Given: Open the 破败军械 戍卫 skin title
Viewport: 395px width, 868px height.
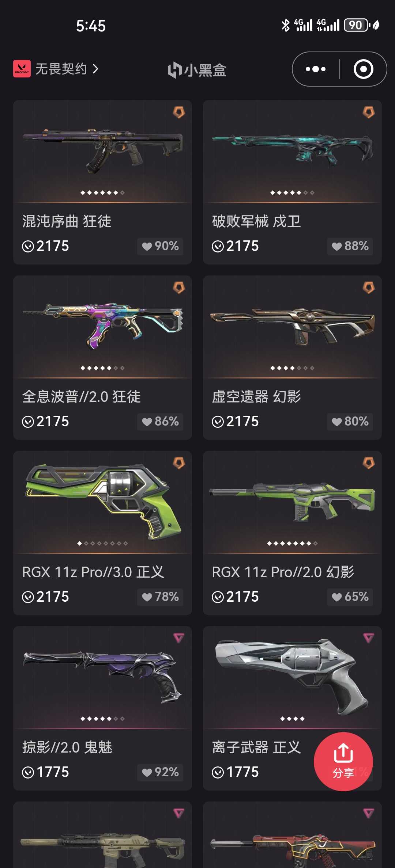Looking at the screenshot, I should 256,221.
